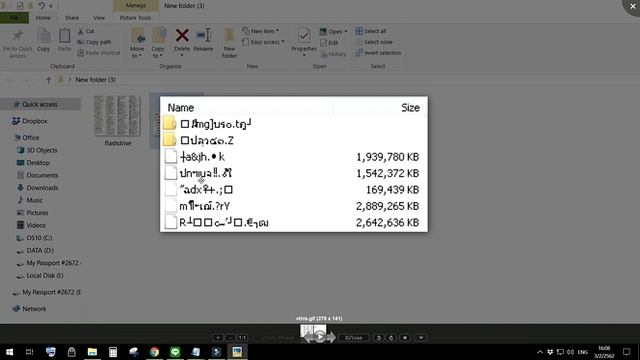Switch to the Home ribbon tab

pyautogui.click(x=43, y=18)
